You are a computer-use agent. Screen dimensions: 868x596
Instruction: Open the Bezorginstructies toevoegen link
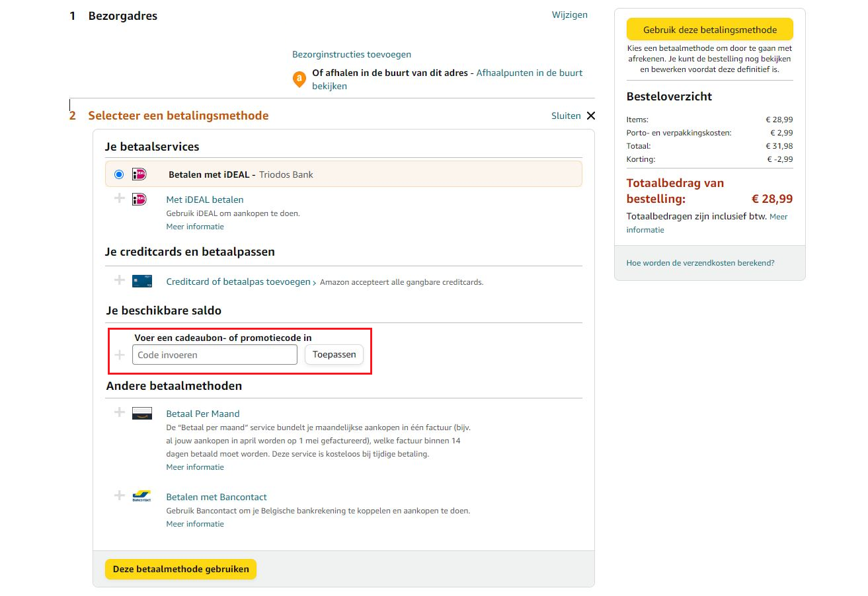(351, 54)
